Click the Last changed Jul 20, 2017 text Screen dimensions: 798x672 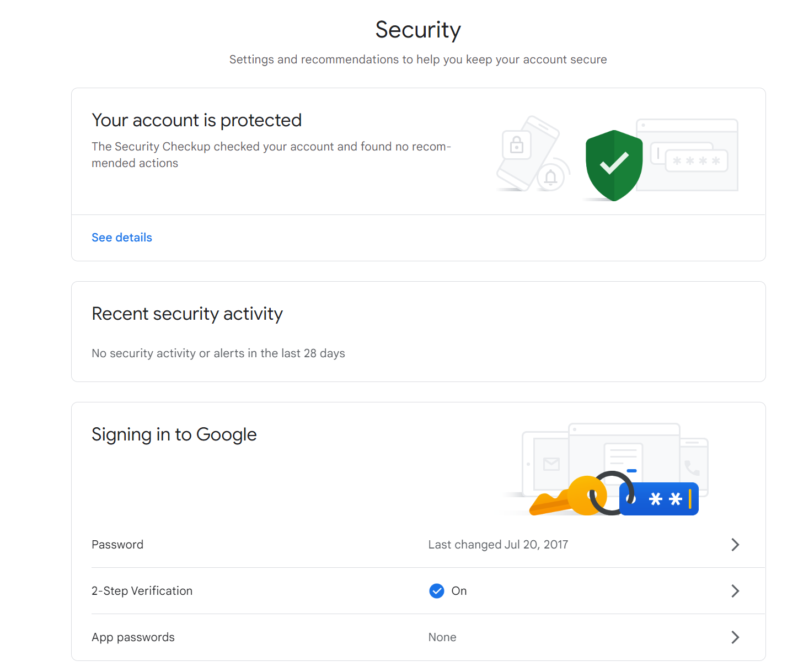click(497, 544)
